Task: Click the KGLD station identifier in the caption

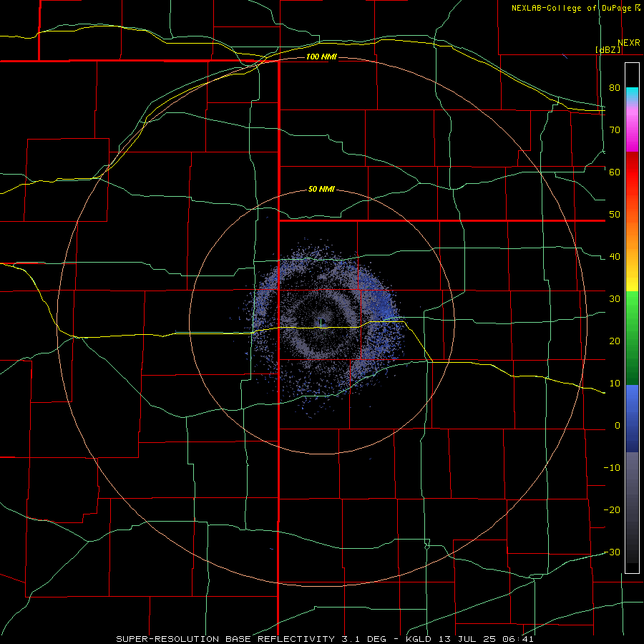Action: pos(419,639)
